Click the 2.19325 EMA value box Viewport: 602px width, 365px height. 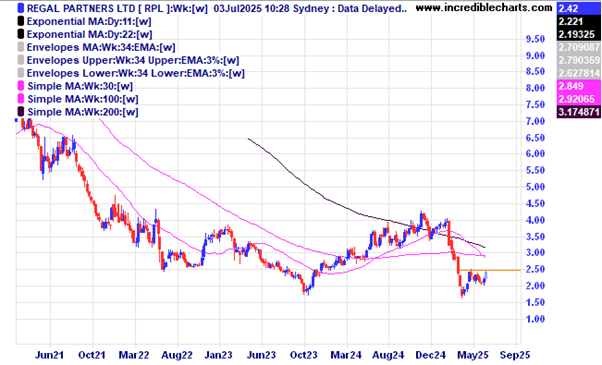(579, 34)
